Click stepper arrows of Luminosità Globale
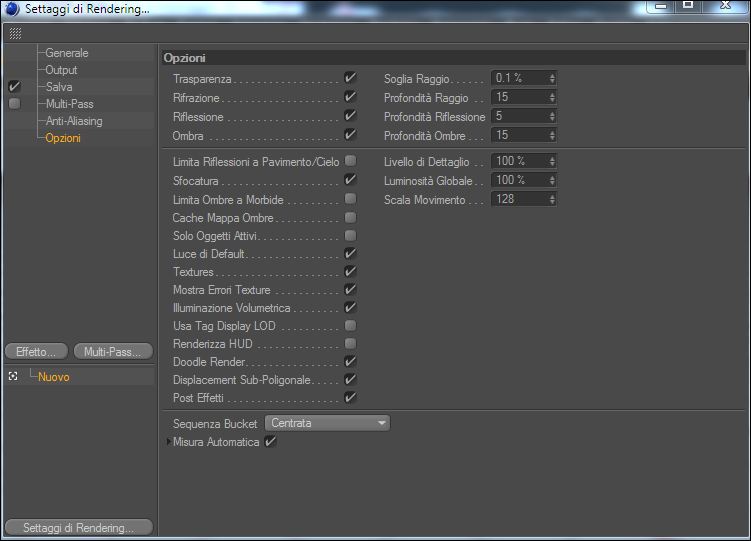The width and height of the screenshot is (751, 541). [x=552, y=180]
